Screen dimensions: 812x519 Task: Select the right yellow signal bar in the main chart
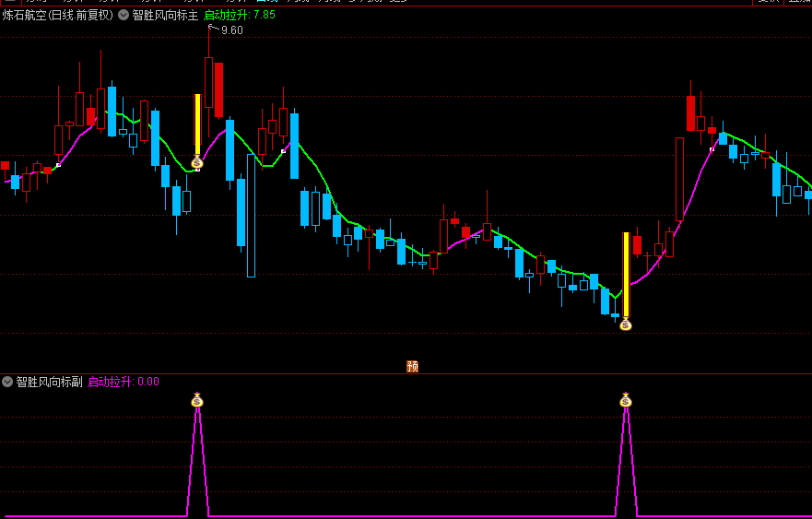click(x=626, y=275)
